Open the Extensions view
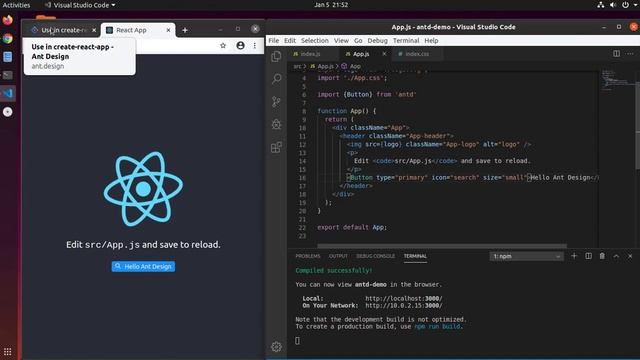The image size is (640, 360). point(276,147)
